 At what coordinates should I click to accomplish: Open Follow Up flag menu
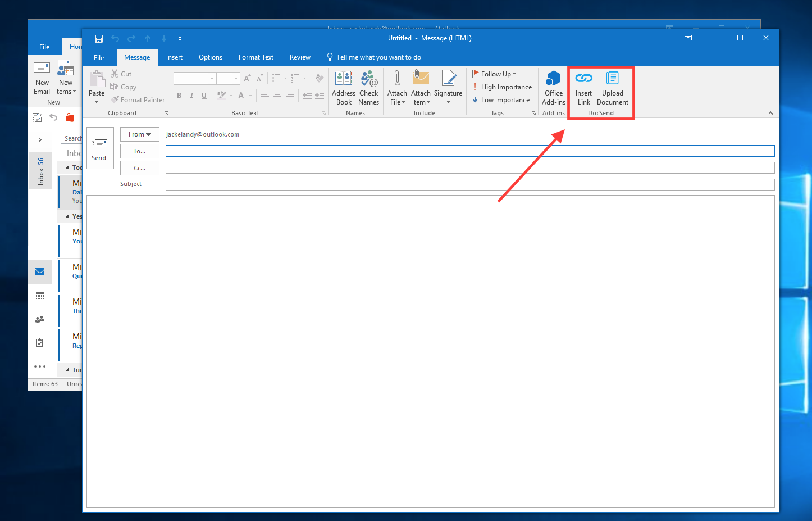tap(494, 74)
